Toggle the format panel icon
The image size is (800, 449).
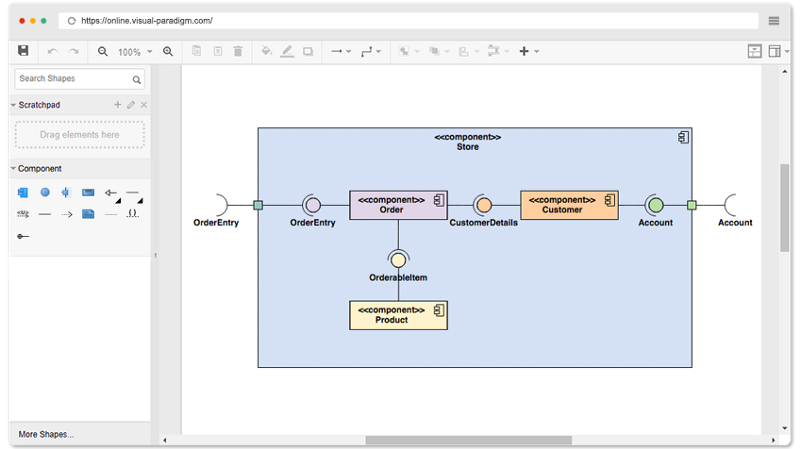(x=755, y=51)
